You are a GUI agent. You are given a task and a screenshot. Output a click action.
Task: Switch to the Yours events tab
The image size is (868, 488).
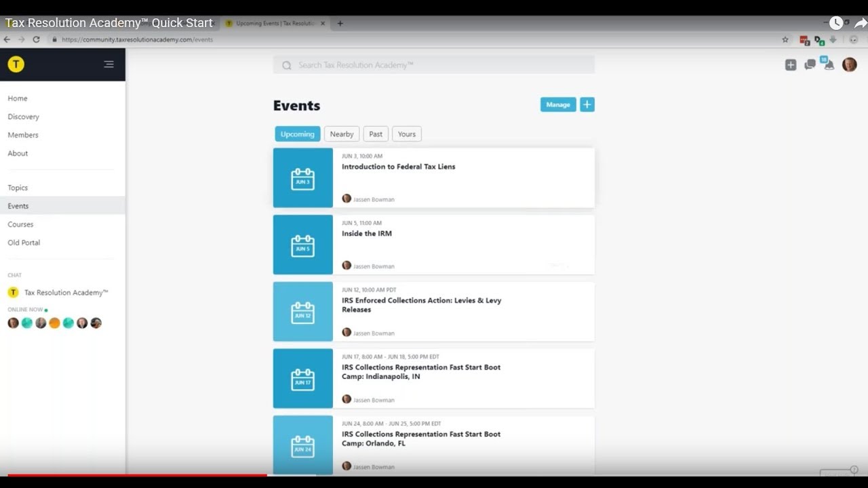point(407,134)
